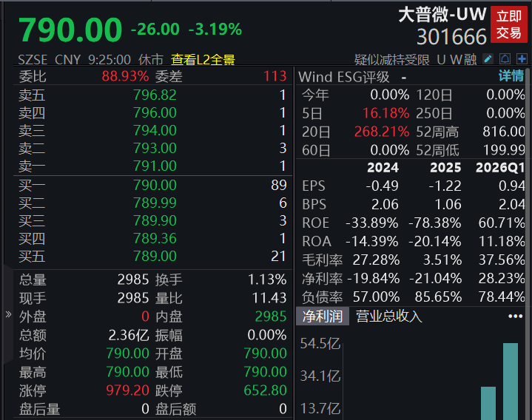
Task: Click 2026Q1 ROA value 11.18%
Action: 502,242
